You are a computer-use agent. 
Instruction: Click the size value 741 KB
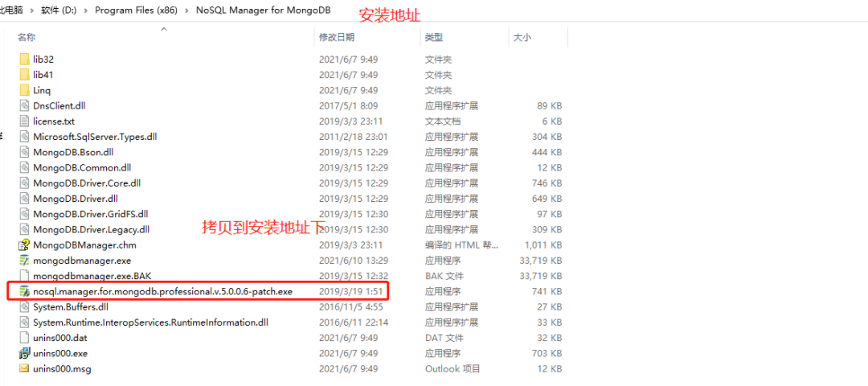click(x=549, y=291)
